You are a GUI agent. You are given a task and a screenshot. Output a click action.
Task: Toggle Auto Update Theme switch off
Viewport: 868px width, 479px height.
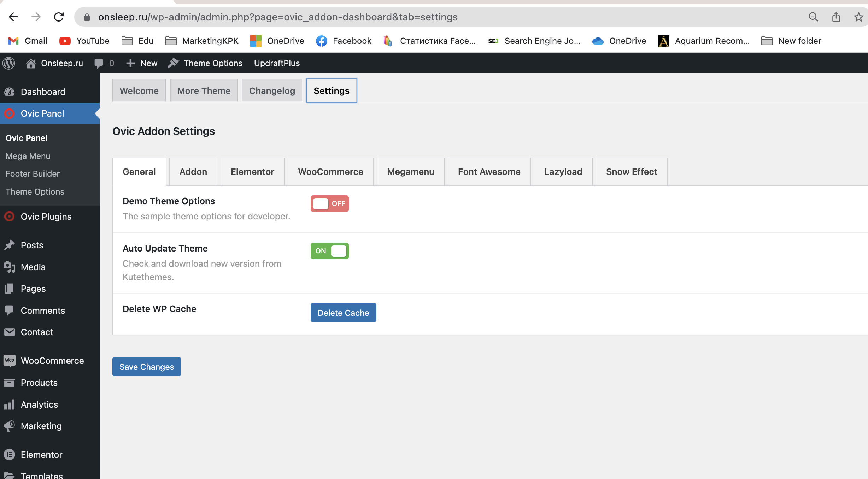click(x=330, y=251)
